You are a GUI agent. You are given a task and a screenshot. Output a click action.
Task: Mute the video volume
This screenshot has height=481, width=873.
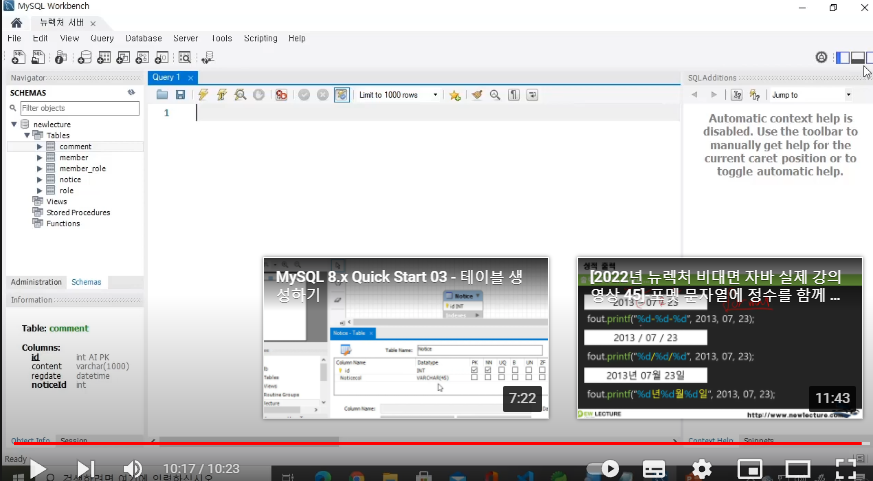[x=133, y=469]
